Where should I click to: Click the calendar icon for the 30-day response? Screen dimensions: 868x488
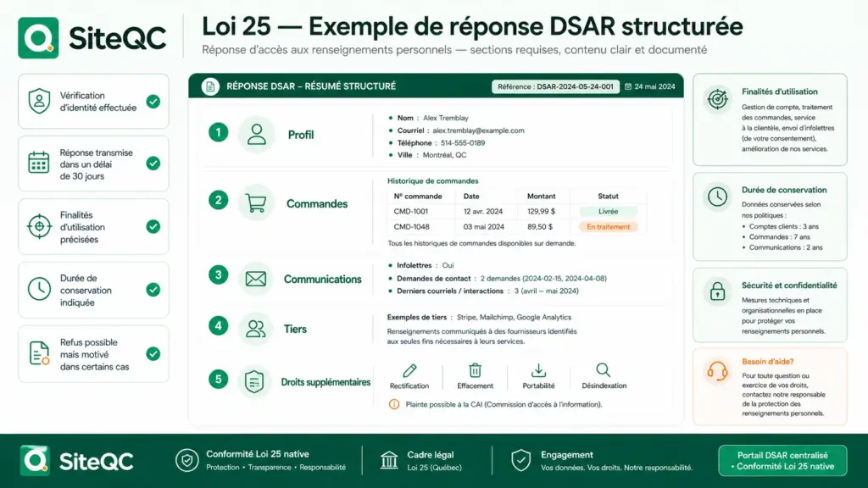click(39, 163)
